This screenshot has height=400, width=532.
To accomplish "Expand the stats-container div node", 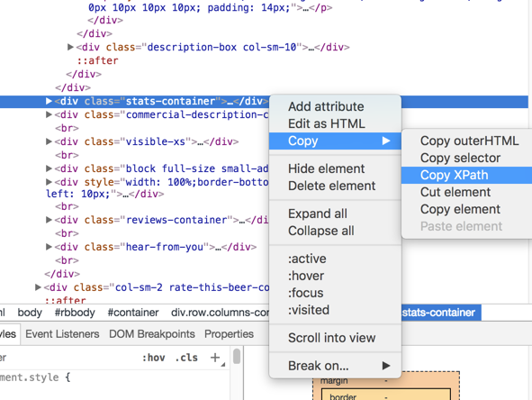I will (x=49, y=101).
